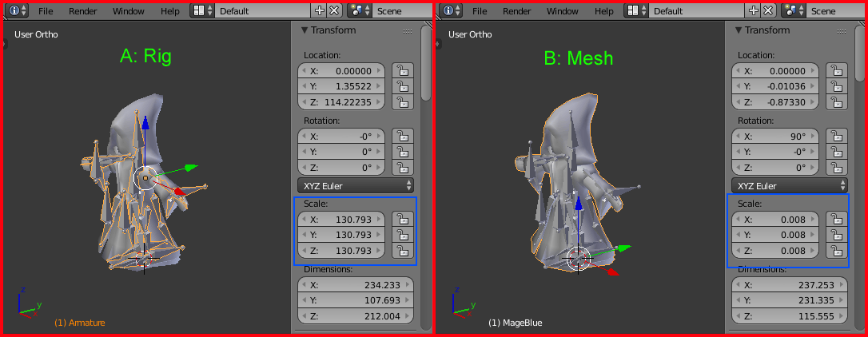
Task: Toggle the Location Z lock in Mesh panel
Action: (837, 102)
